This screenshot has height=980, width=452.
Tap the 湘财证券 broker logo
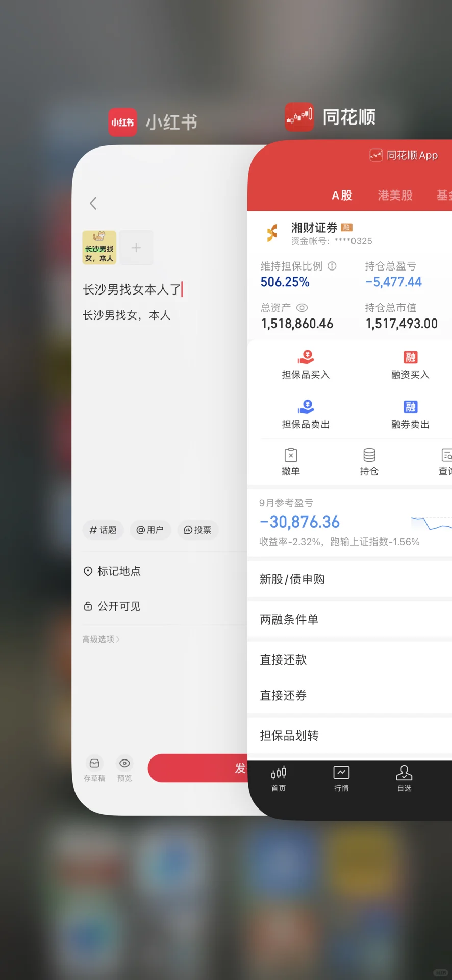272,233
